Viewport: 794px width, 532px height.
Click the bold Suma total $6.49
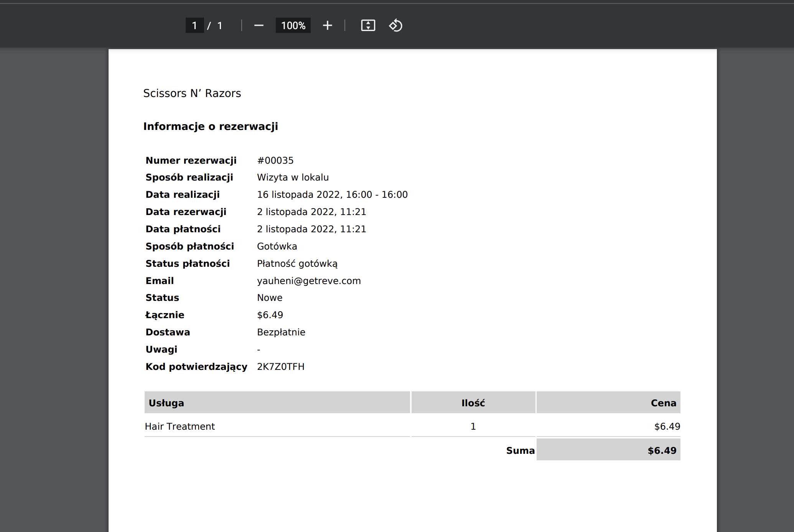click(662, 450)
